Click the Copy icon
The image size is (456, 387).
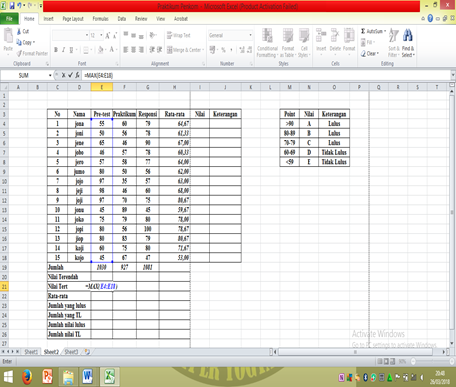19,42
